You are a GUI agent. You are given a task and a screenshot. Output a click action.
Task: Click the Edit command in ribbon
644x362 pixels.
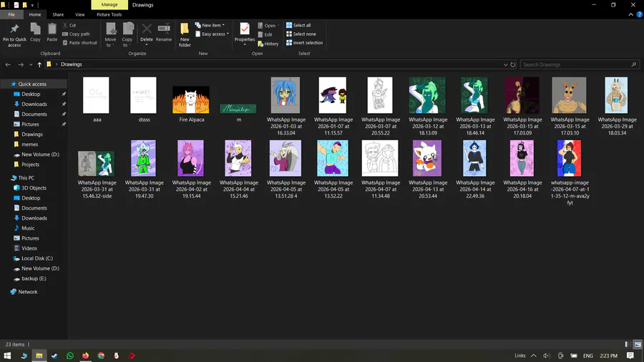(x=265, y=34)
